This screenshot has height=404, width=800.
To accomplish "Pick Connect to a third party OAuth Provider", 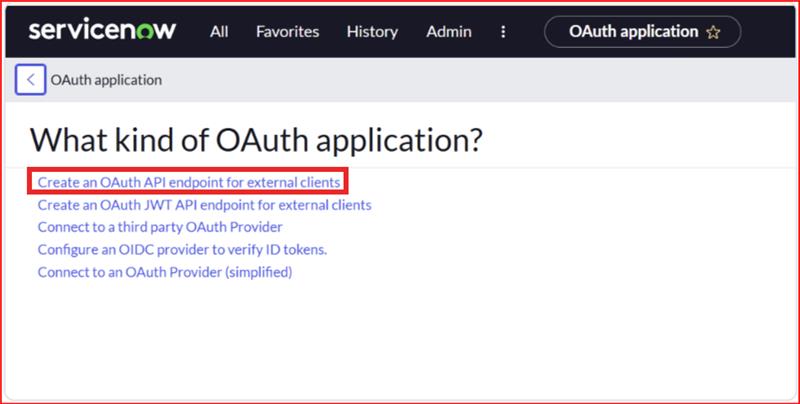I will [x=166, y=228].
